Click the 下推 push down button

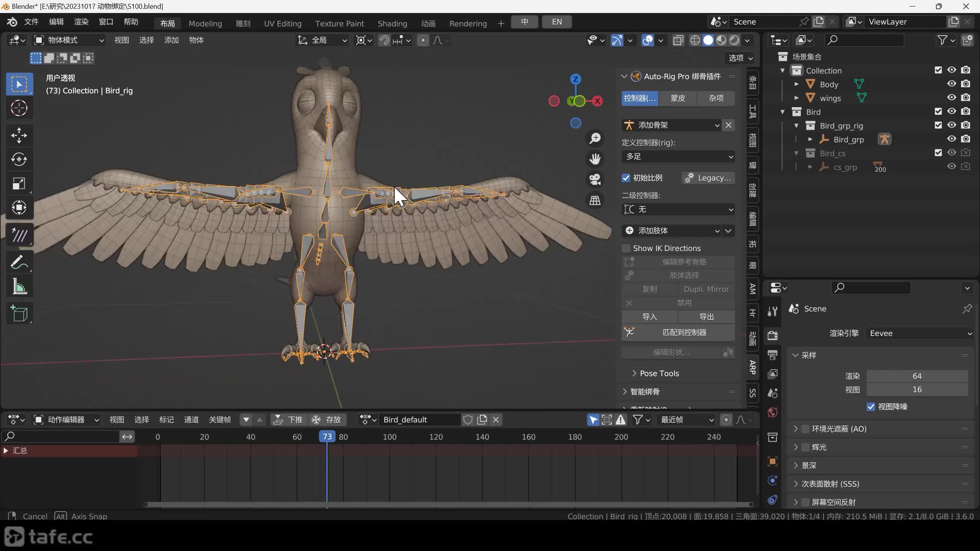coord(290,420)
